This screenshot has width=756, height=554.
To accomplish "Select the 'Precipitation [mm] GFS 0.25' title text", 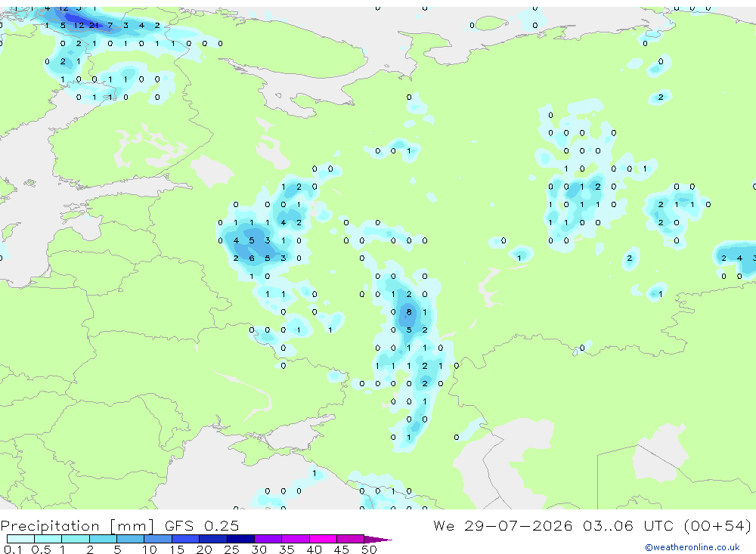I will (119, 526).
